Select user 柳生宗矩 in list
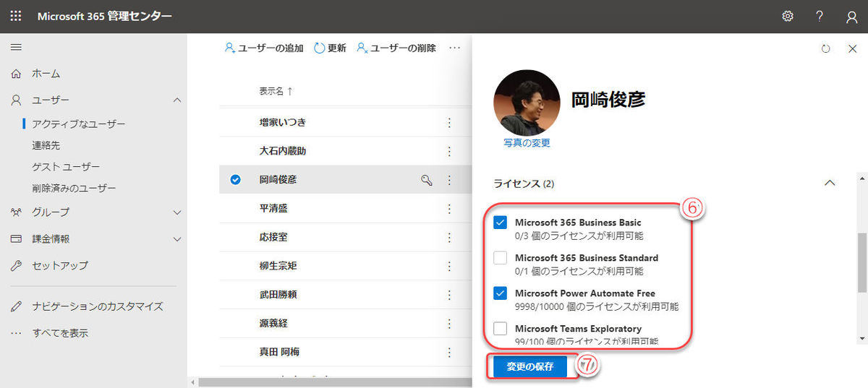 pos(278,266)
